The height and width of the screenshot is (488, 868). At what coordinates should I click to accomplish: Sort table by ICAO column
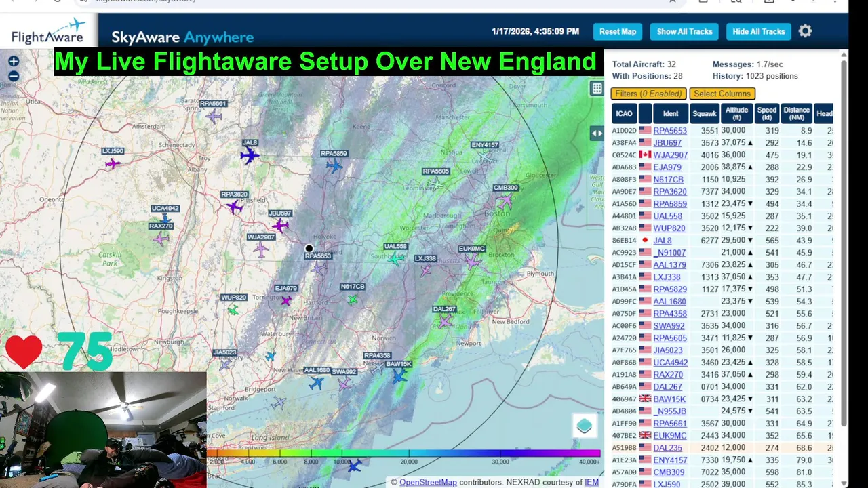[x=624, y=114]
